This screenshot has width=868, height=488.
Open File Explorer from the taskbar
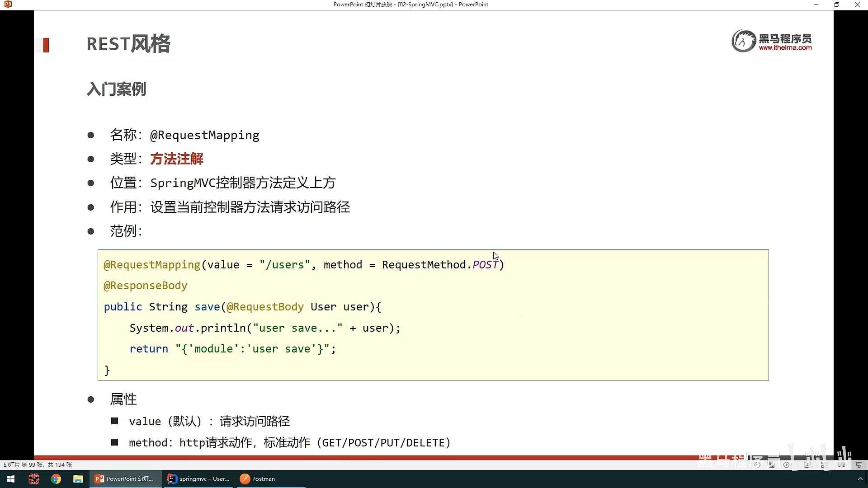(78, 479)
